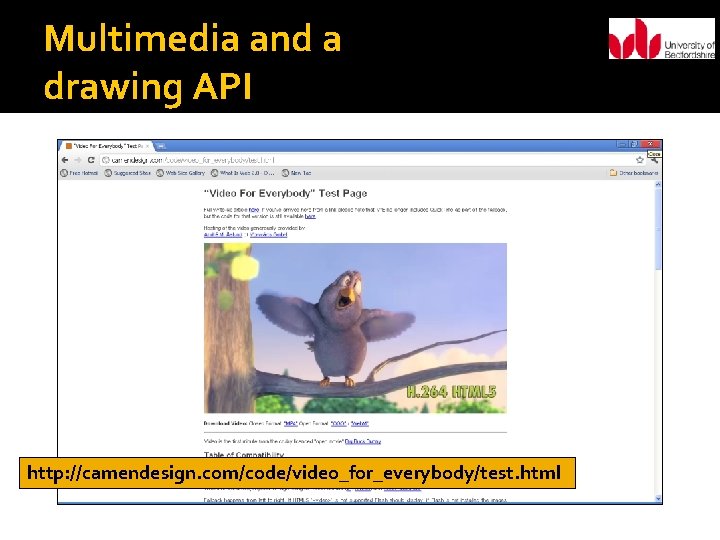Click the "here" link after "still available"
Screen dimensions: 720x540
click(x=310, y=216)
